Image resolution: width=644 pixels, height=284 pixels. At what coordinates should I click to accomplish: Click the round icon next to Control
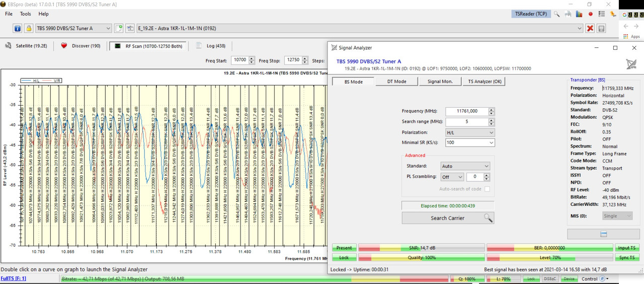tap(602, 278)
